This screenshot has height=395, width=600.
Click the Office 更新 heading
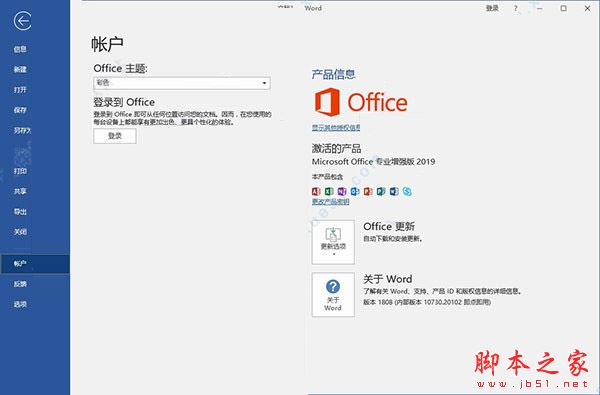pos(389,226)
